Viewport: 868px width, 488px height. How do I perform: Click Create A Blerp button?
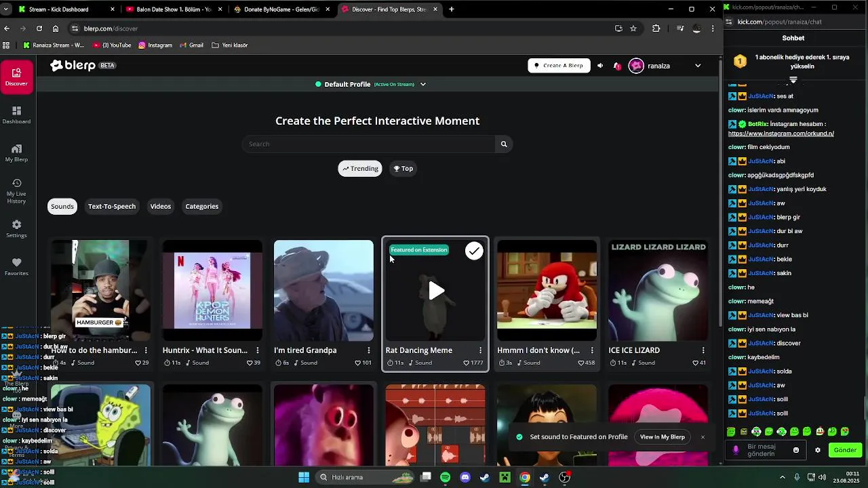tap(559, 66)
